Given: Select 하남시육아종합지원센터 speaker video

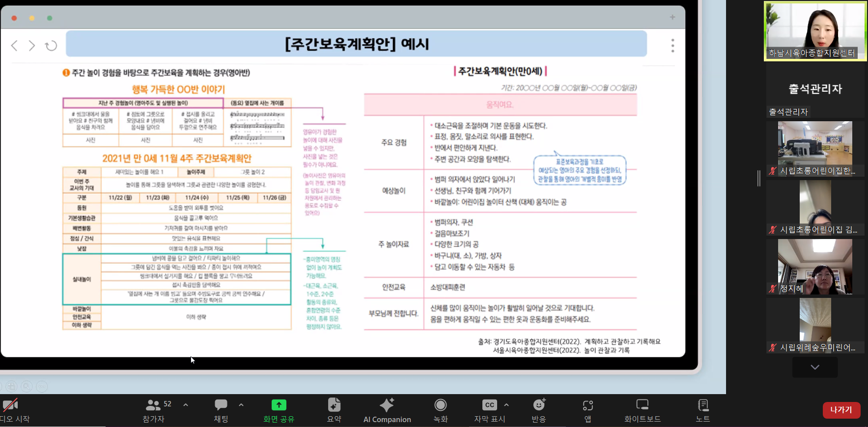Looking at the screenshot, I should coord(815,31).
